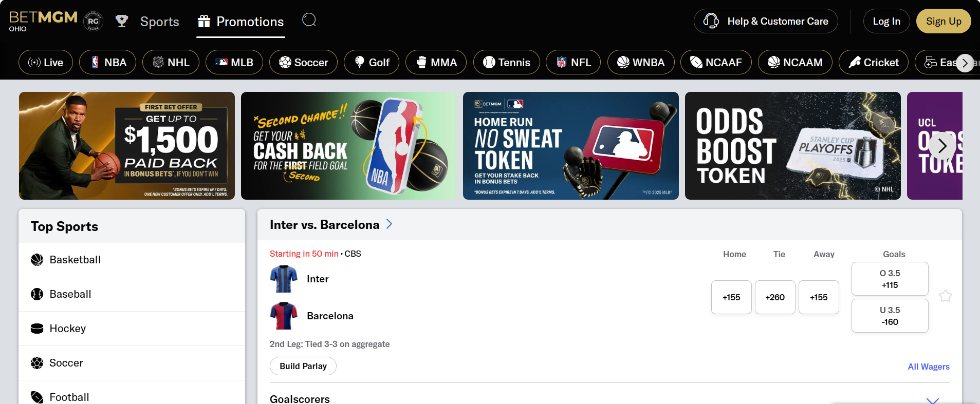Show next promo banner with arrow

(x=942, y=146)
